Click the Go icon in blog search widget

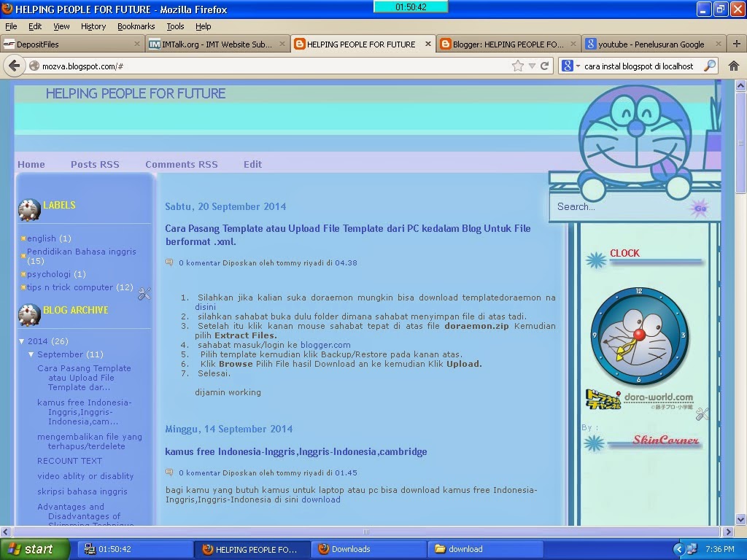[700, 208]
